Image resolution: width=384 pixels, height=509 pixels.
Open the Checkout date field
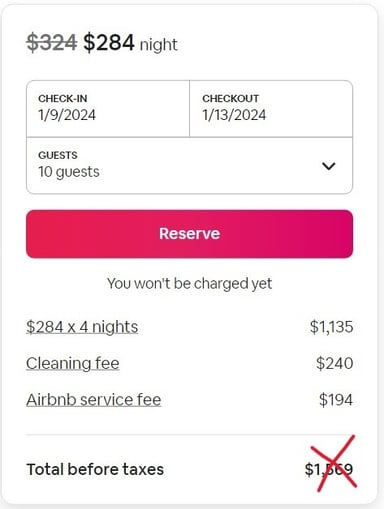pos(271,109)
